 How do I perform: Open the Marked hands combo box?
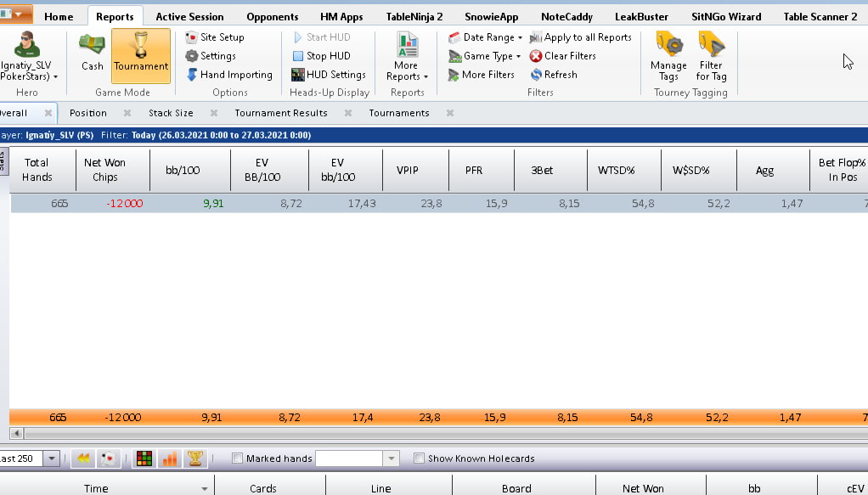click(x=357, y=458)
